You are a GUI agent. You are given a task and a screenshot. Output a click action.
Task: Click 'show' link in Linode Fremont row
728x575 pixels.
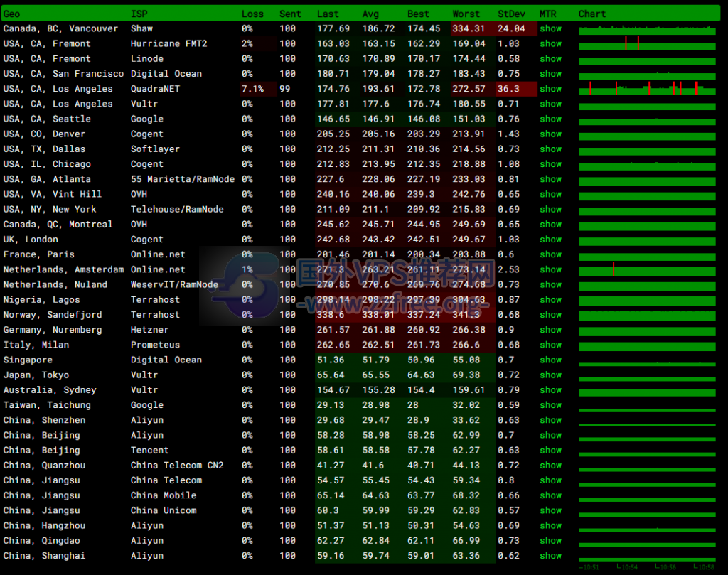551,59
